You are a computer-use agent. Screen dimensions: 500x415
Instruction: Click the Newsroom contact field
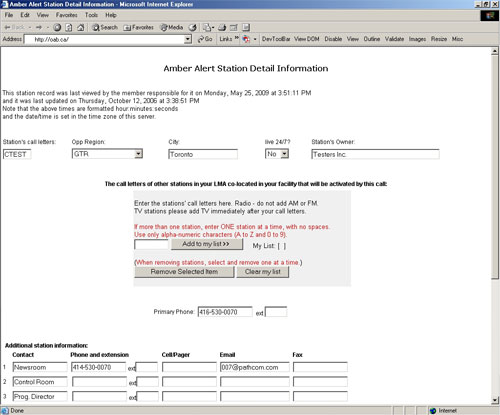pyautogui.click(x=40, y=367)
